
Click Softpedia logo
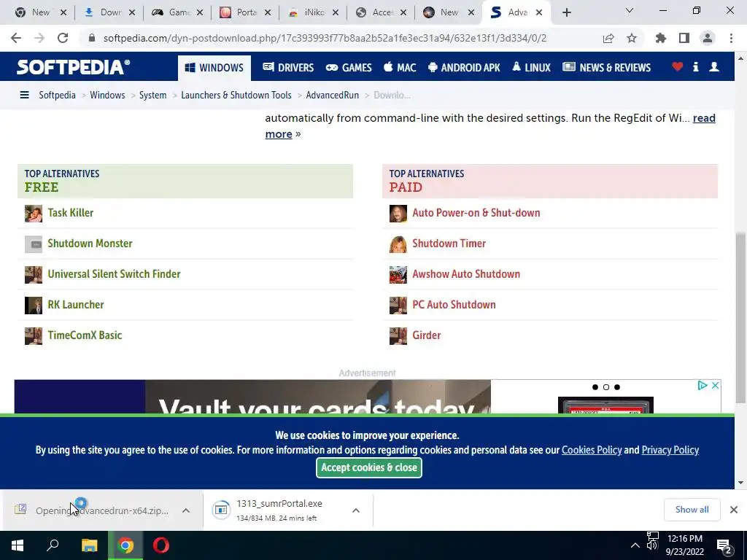(74, 67)
